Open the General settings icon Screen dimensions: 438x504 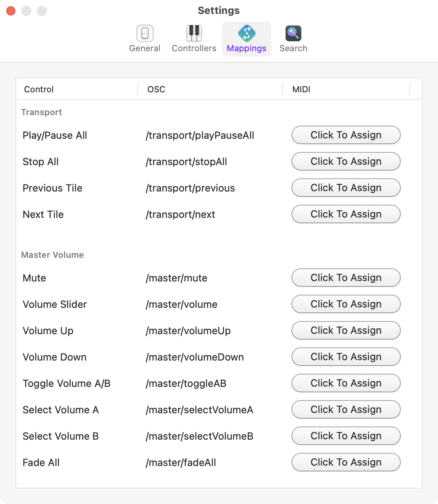[145, 33]
